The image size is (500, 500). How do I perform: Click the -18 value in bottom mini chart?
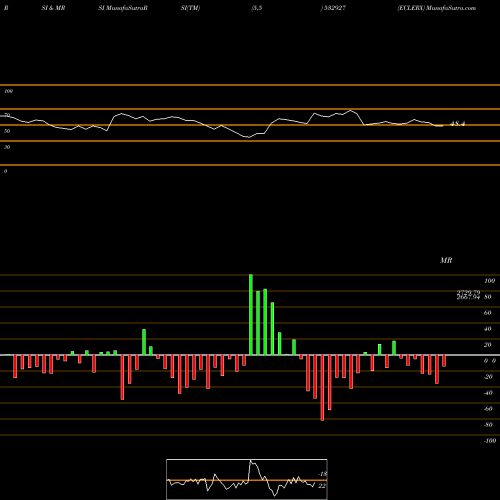click(322, 474)
